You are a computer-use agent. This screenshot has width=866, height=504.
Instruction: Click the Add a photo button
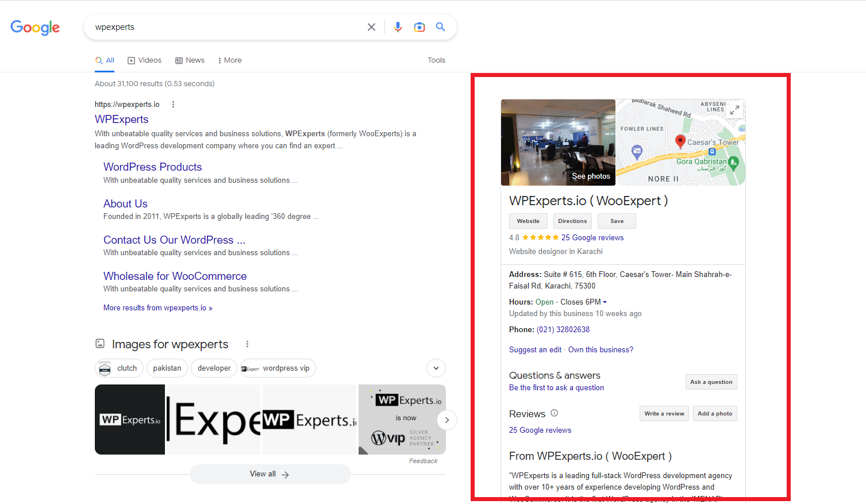point(715,414)
